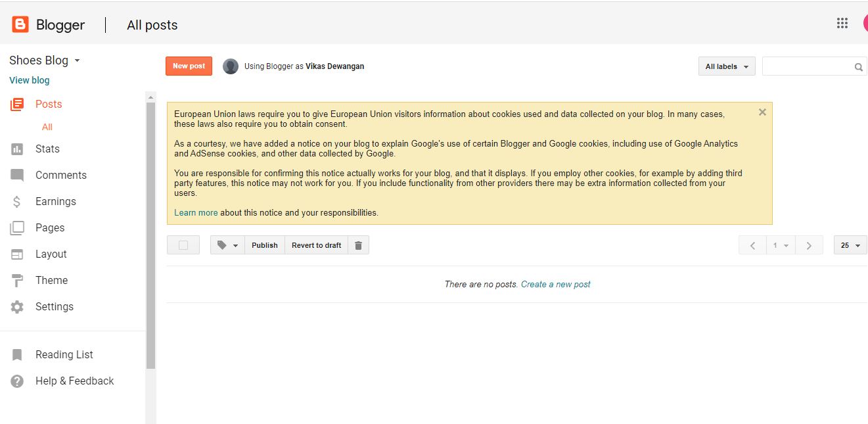868x424 pixels.
Task: Click the search magnifier icon
Action: tap(858, 66)
